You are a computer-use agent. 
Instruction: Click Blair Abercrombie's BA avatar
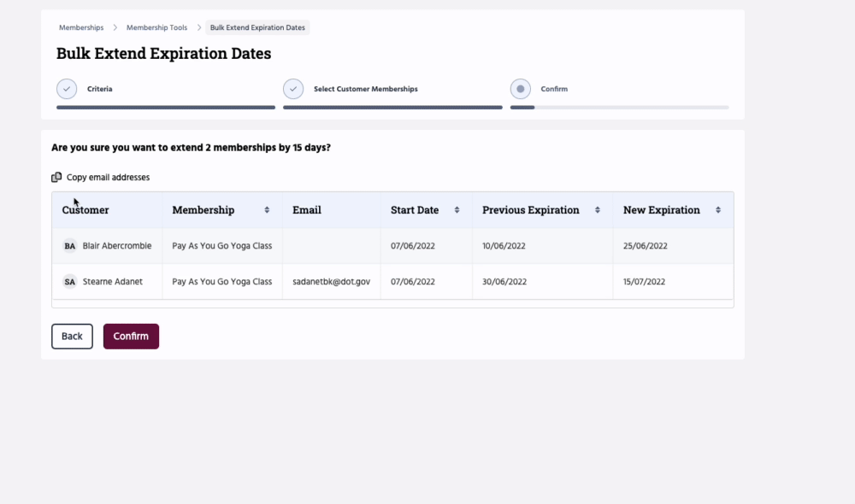point(70,246)
